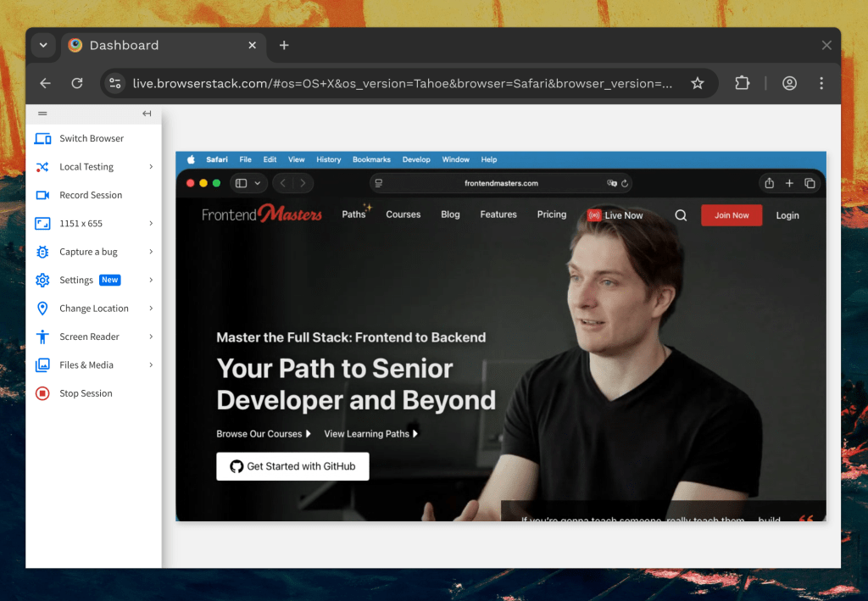The width and height of the screenshot is (868, 601).
Task: Open Live Now nav link
Action: [x=615, y=215]
